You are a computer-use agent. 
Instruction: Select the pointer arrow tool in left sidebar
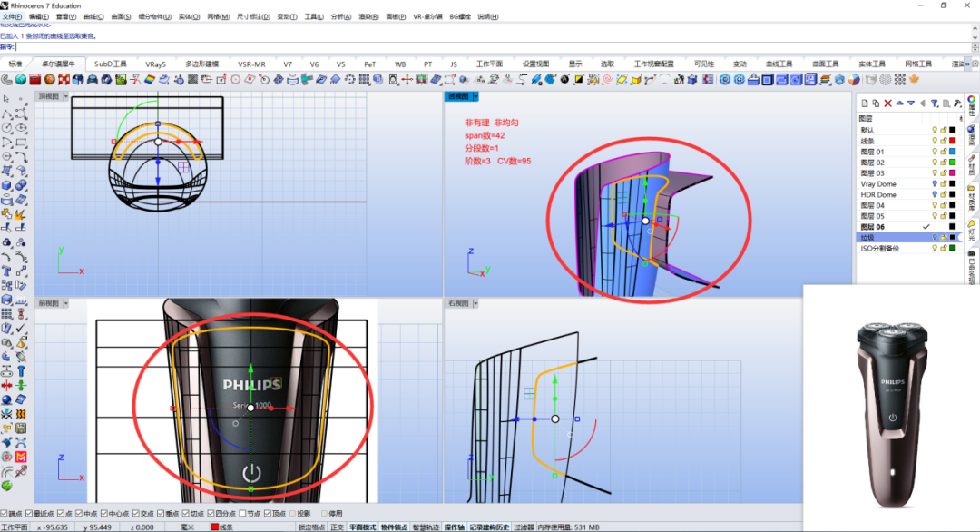click(6, 99)
